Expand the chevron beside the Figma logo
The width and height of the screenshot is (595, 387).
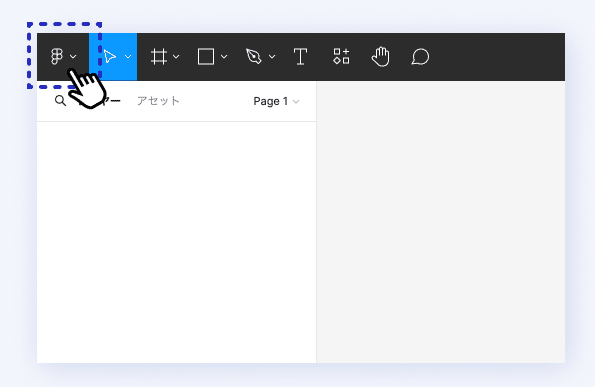73,57
